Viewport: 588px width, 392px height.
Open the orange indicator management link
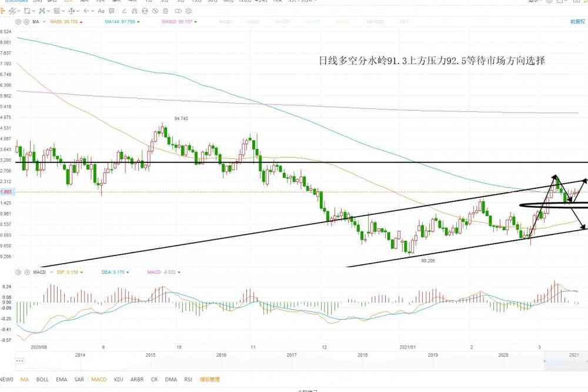click(209, 380)
